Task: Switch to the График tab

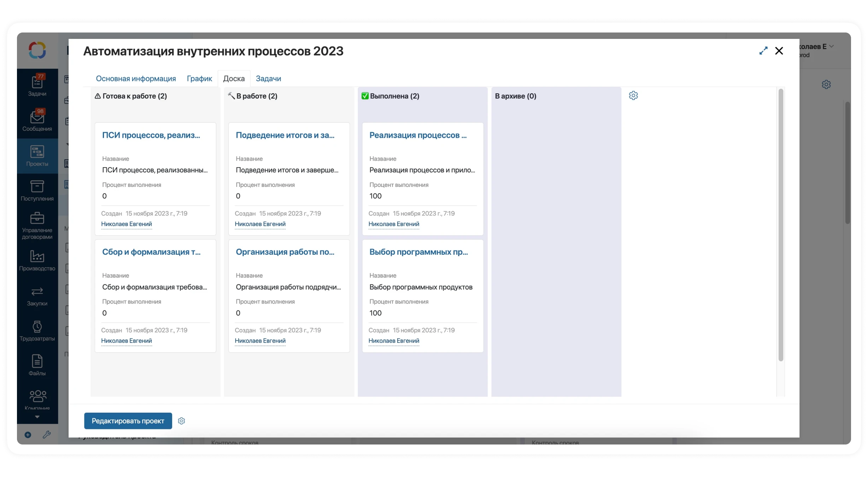Action: (199, 78)
